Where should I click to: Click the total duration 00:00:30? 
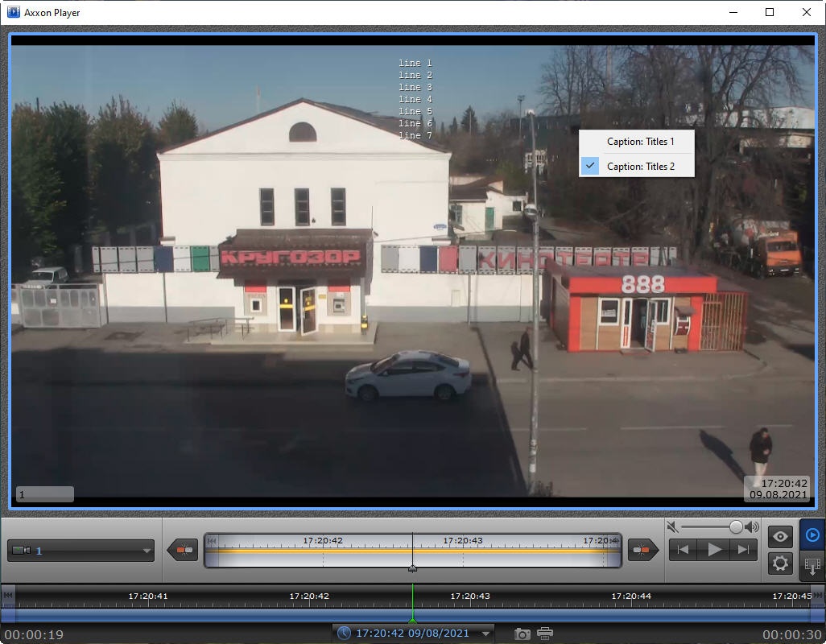(x=791, y=635)
